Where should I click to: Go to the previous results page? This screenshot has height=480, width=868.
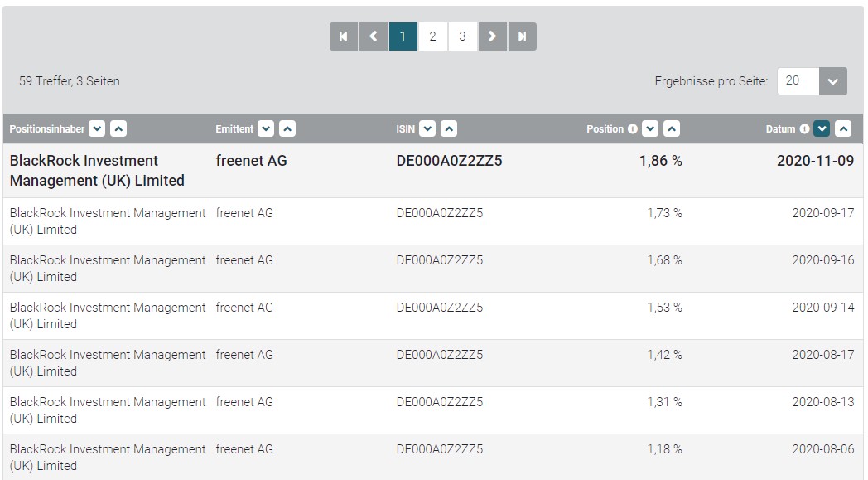tap(374, 36)
